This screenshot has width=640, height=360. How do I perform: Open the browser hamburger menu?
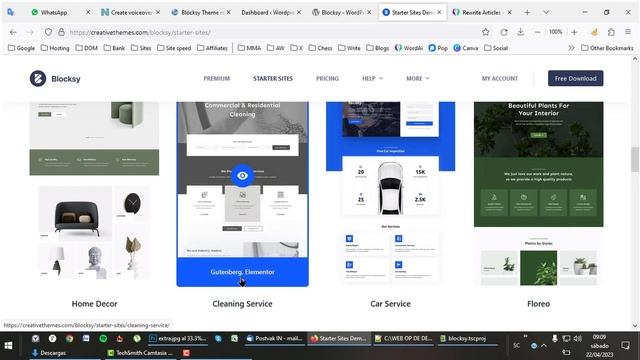point(628,32)
